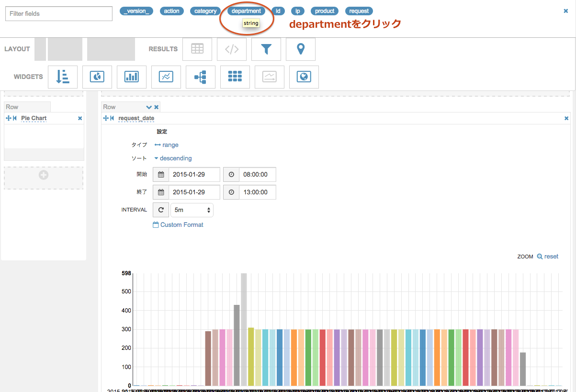Pick the Heatmap grid widget icon

tap(235, 77)
